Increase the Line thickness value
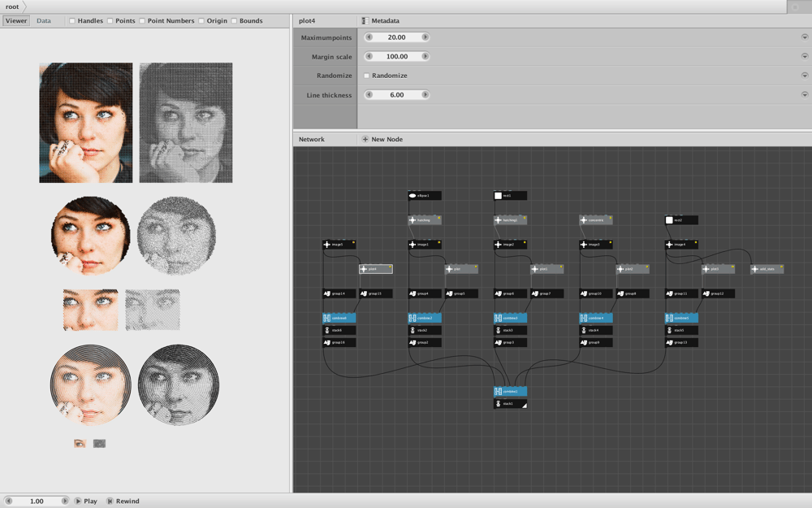Viewport: 812px width, 508px height. [425, 95]
